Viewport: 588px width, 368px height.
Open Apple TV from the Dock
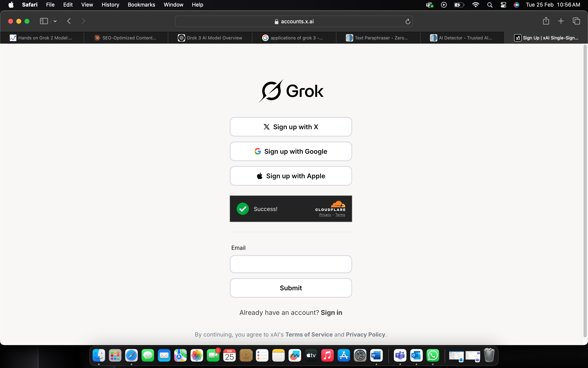tap(311, 356)
